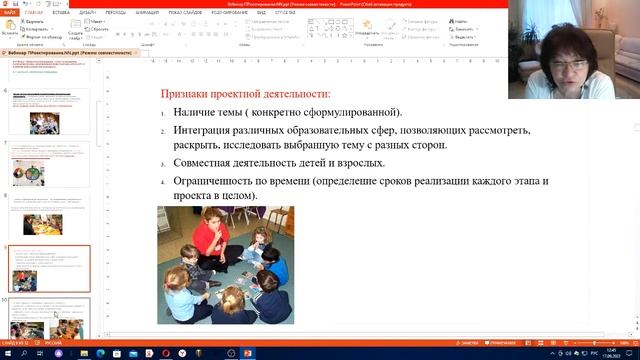Expand the shapes gallery more arrow
This screenshot has height=360, width=640.
coord(351,36)
